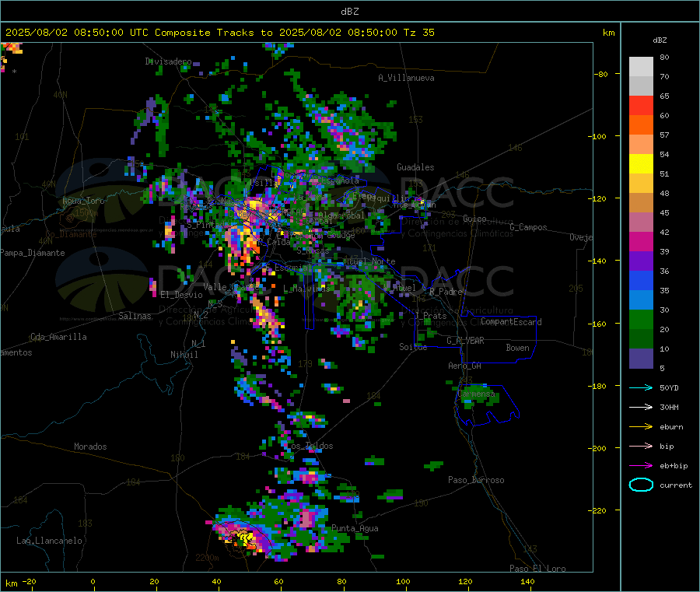Click the '48' value label on the color scale

click(x=664, y=194)
